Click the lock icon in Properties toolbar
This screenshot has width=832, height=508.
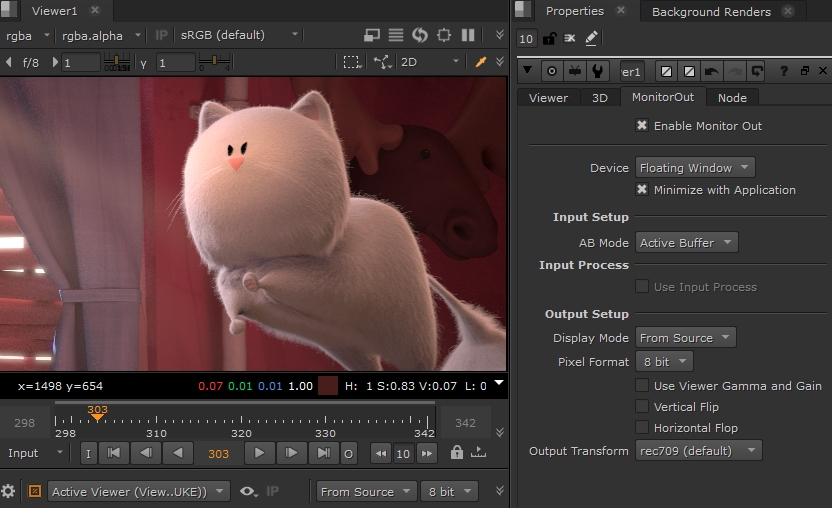pyautogui.click(x=549, y=38)
